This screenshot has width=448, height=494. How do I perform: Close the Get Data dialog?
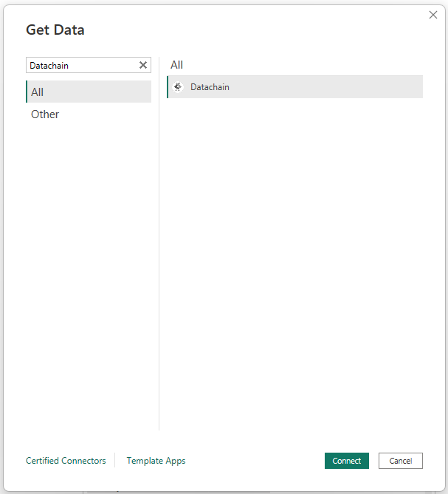click(433, 15)
